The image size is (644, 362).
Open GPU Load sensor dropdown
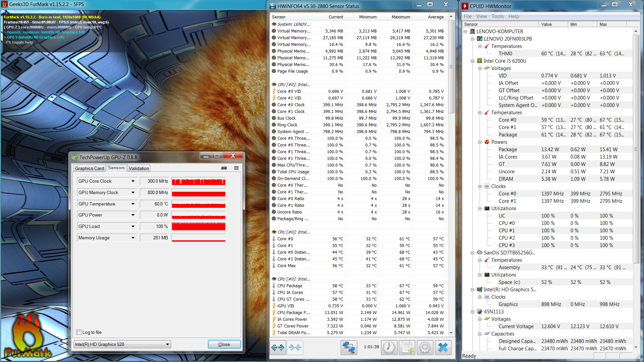pyautogui.click(x=133, y=226)
